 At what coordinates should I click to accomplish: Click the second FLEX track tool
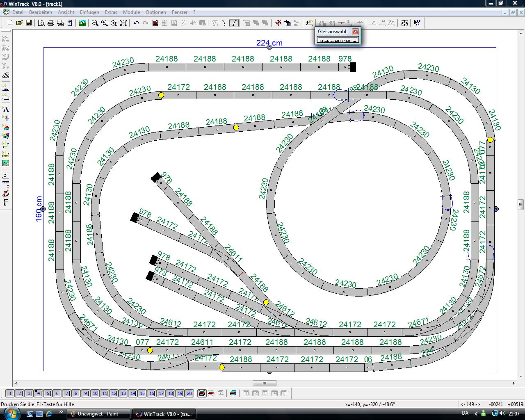6,48
